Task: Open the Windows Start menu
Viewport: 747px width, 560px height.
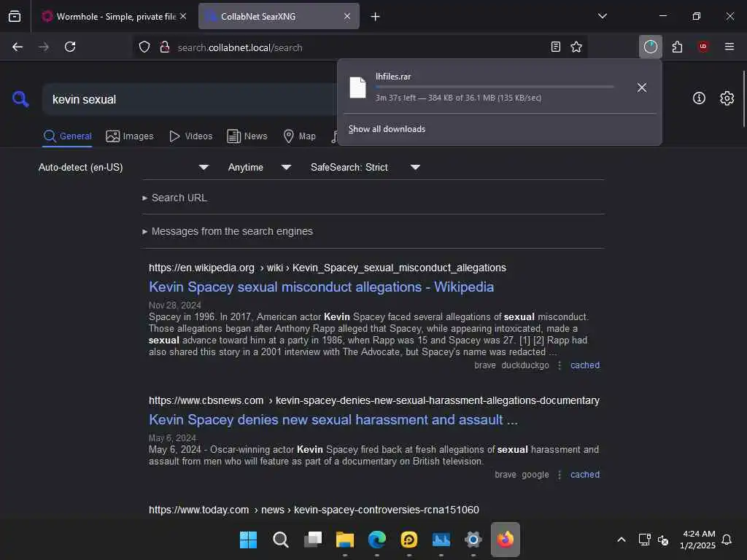Action: (x=248, y=540)
